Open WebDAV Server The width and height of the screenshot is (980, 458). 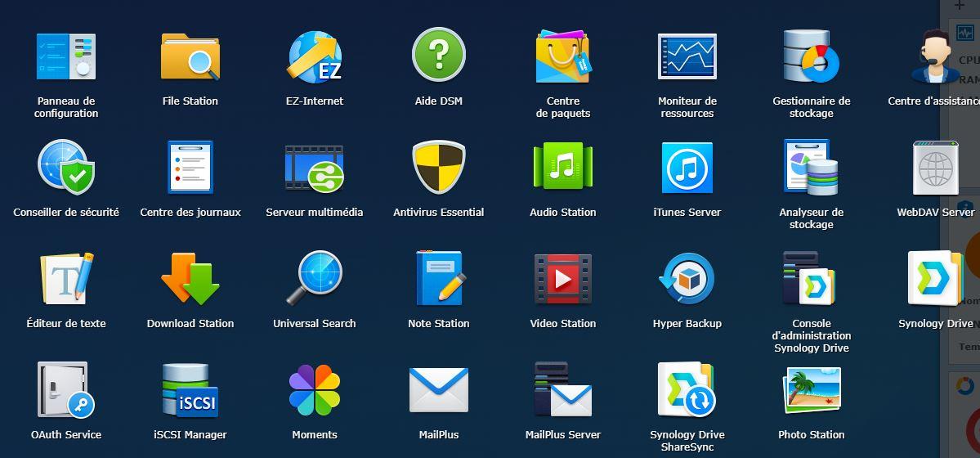936,167
